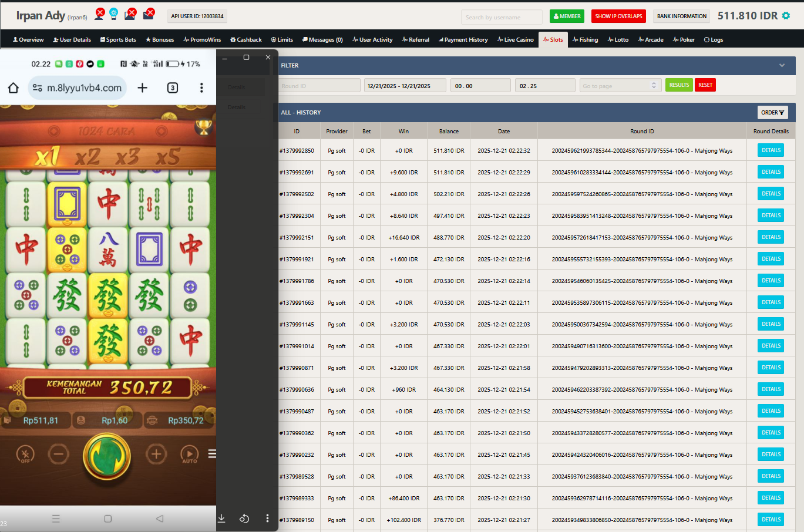Click green RESULTS button
Viewport: 804px width, 532px height.
click(x=679, y=85)
